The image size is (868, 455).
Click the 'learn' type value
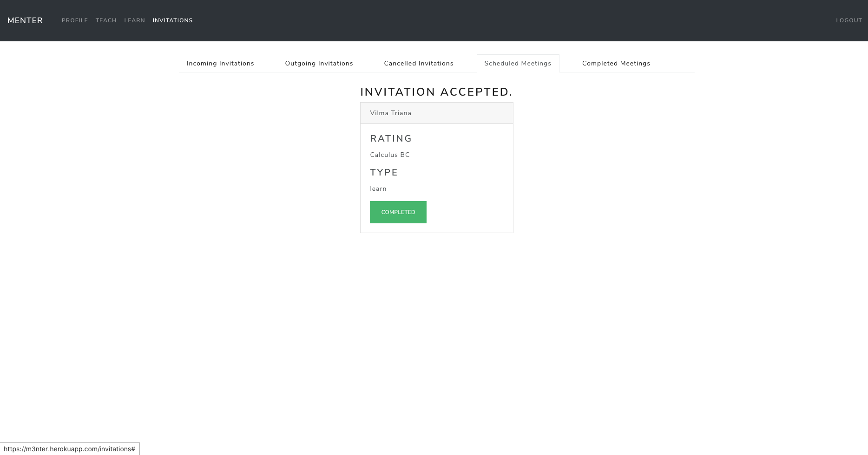point(378,188)
